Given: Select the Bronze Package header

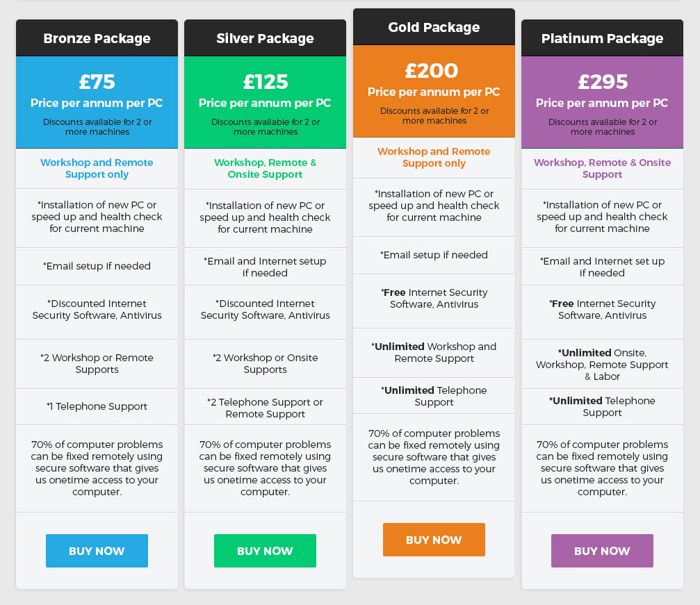Looking at the screenshot, I should tap(97, 38).
